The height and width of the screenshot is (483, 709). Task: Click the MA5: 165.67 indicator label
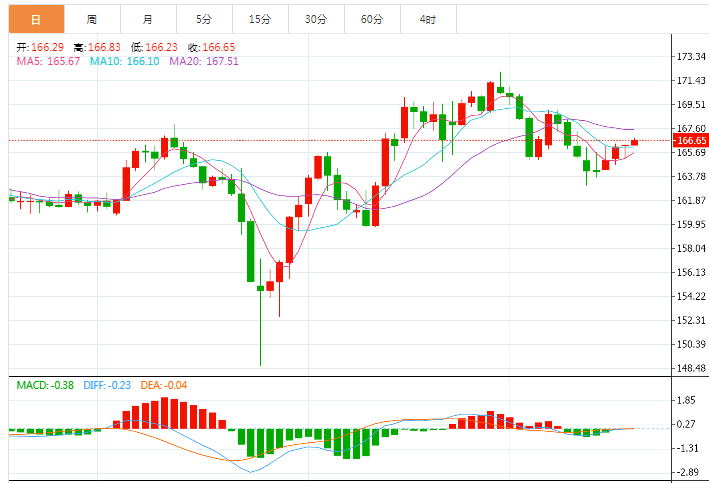coord(48,61)
